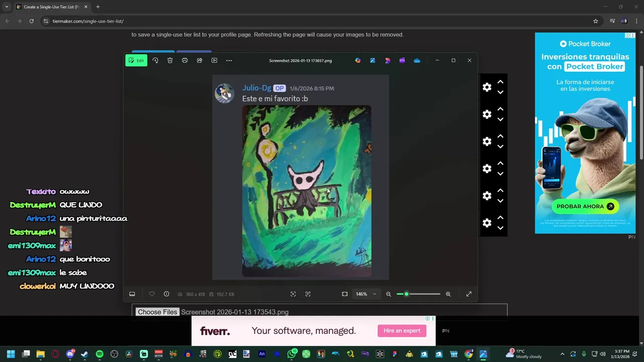Open Chrome tab search dropdown

(7, 7)
